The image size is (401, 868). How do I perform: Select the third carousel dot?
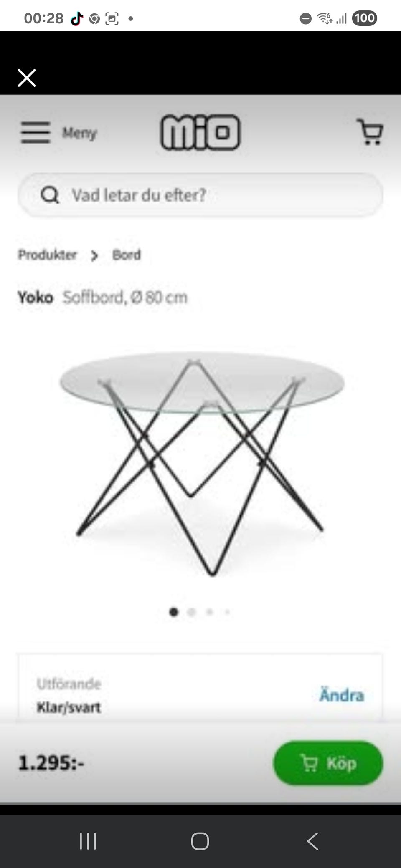210,612
